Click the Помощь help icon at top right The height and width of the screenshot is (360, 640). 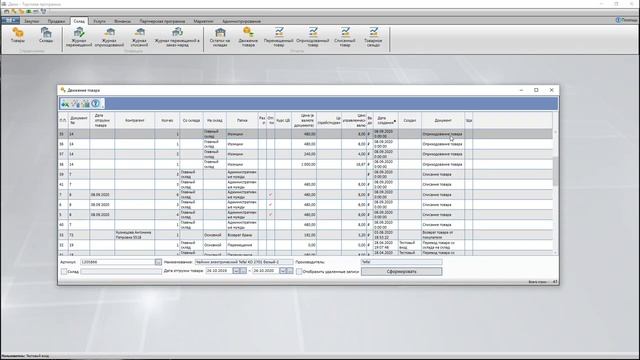coord(618,20)
